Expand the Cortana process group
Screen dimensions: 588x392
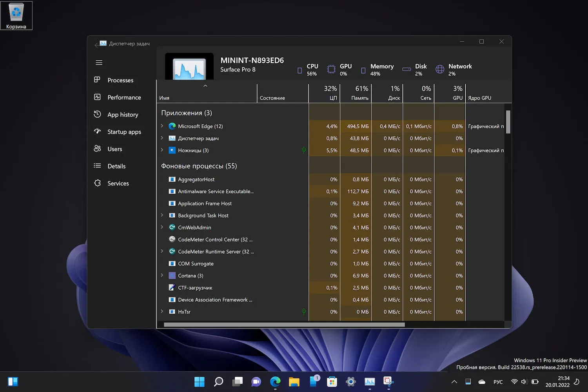[162, 276]
